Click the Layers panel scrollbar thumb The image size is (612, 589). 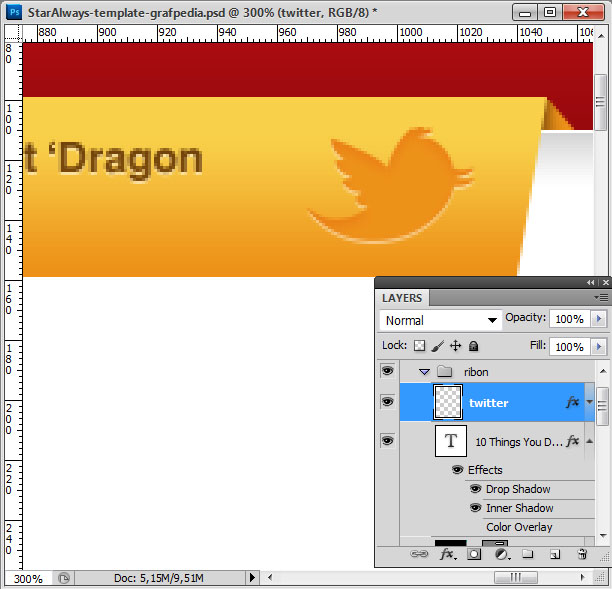click(x=603, y=406)
